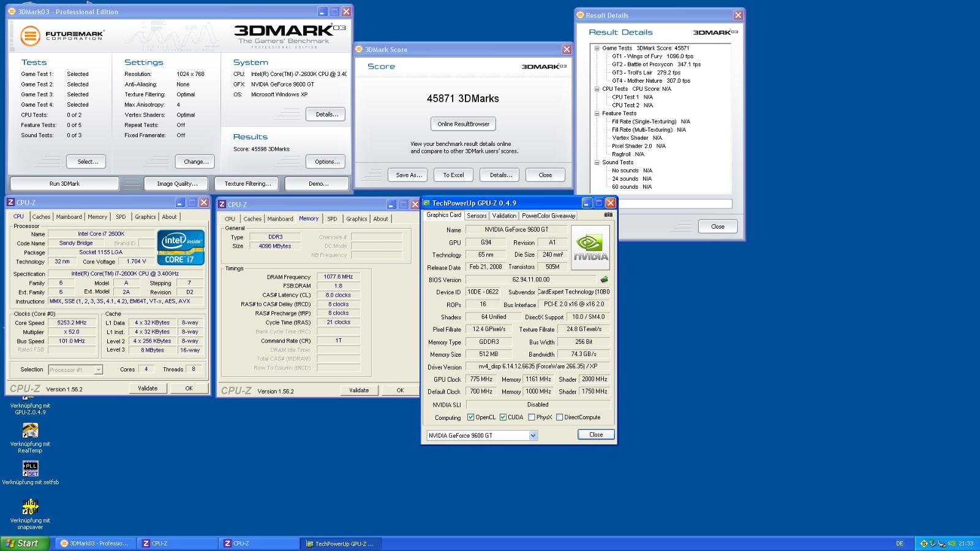Collapse the Game Tests tree node

[597, 48]
